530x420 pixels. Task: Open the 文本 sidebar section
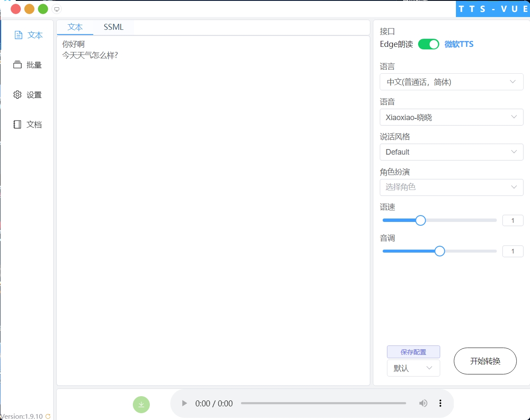[28, 35]
